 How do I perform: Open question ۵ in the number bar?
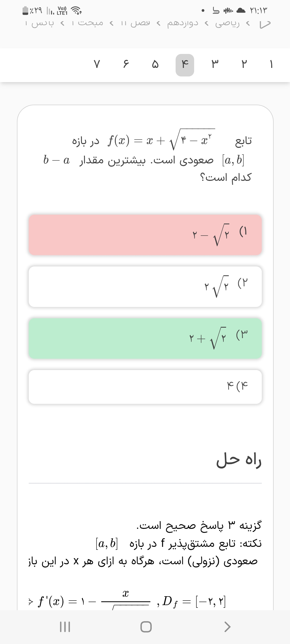coord(155,65)
